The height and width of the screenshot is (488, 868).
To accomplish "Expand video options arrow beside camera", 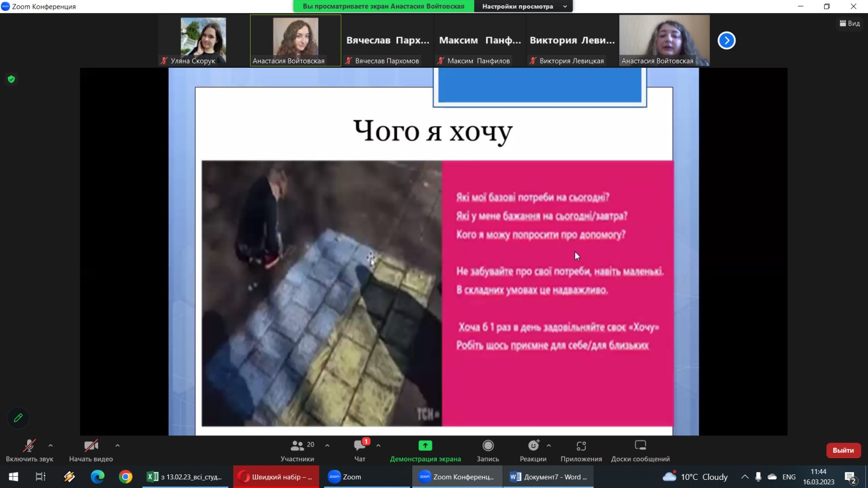I will point(117,445).
